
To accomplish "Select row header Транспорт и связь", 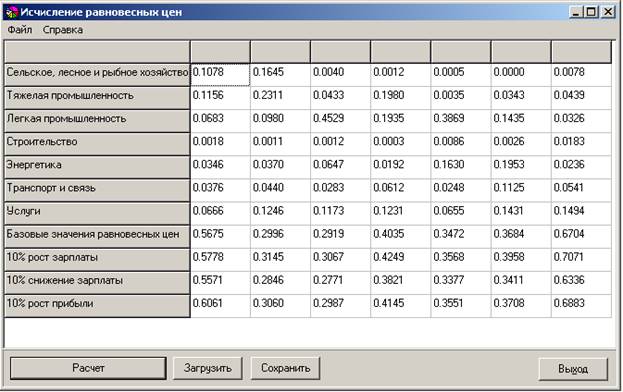I will [97, 190].
